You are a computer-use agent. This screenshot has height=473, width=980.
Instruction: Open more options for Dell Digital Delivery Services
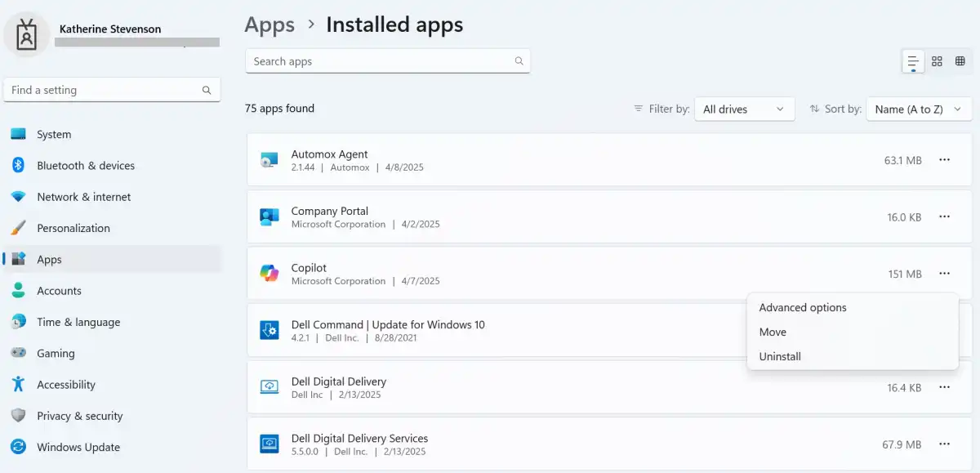point(944,444)
